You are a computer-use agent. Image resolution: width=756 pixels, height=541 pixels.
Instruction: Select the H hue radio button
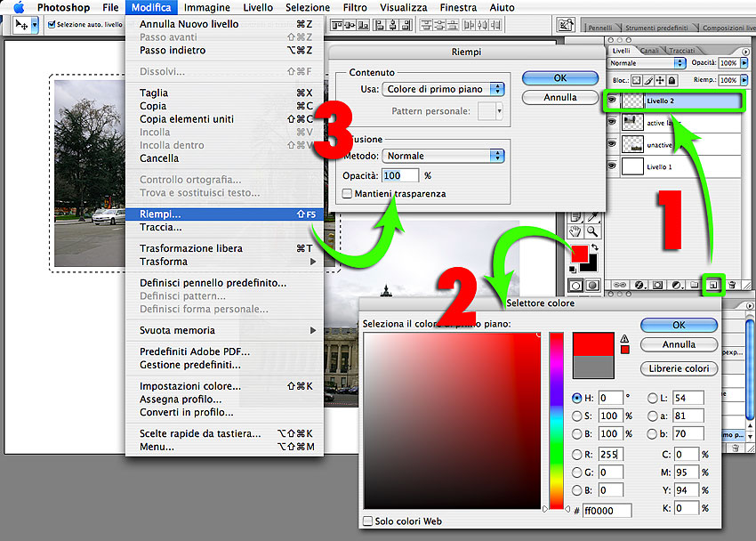click(576, 398)
